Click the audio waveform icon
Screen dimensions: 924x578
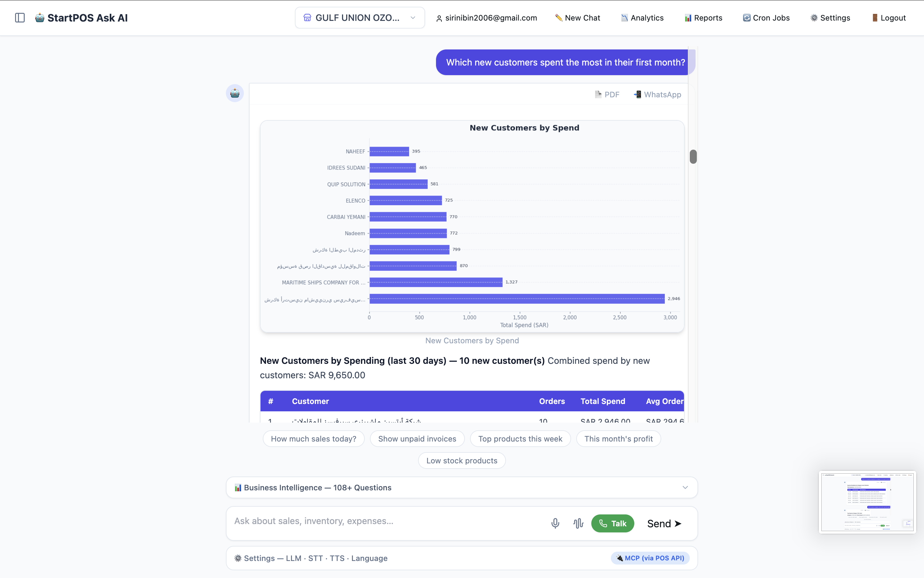coord(578,523)
